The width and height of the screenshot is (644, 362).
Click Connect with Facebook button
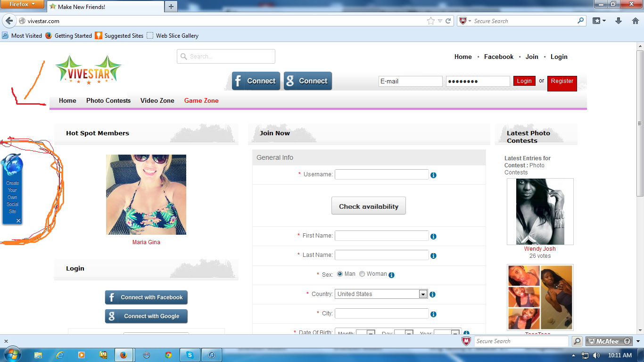coord(146,297)
